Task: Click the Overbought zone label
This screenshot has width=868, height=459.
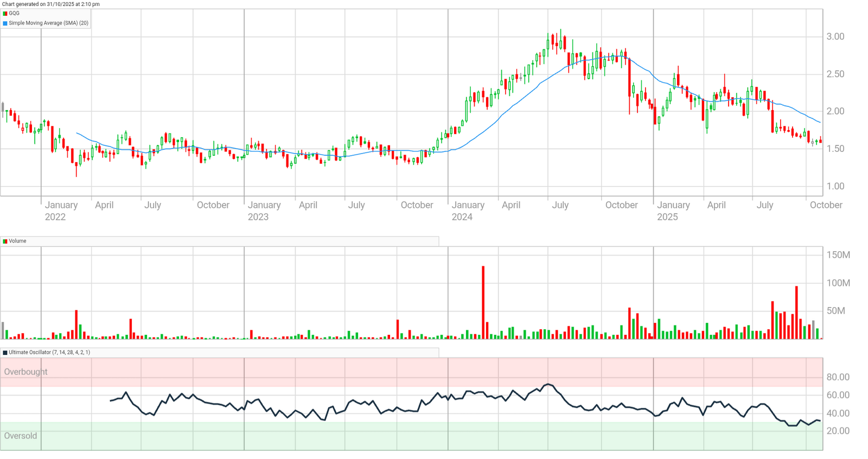Action: (x=25, y=372)
